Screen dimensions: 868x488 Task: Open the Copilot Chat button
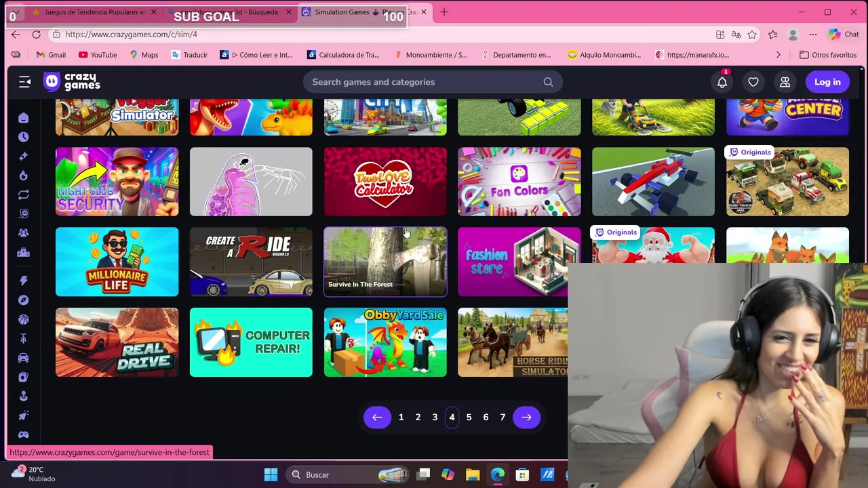(844, 35)
